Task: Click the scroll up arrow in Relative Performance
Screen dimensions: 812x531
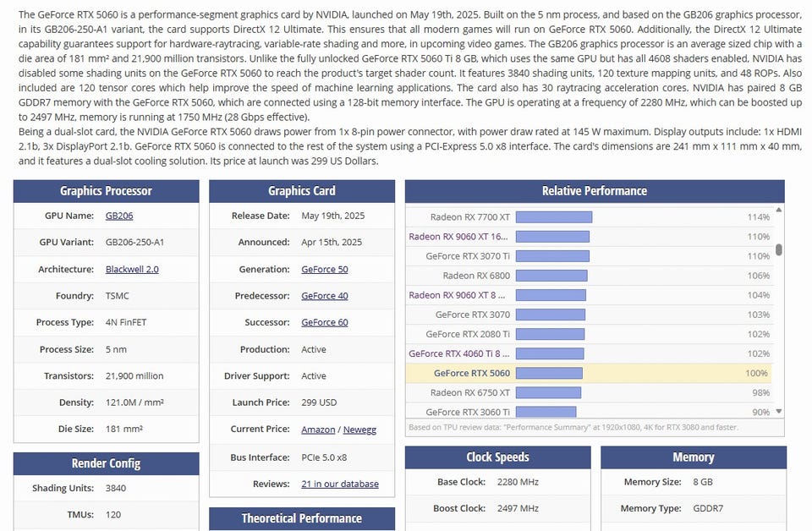Action: [779, 210]
